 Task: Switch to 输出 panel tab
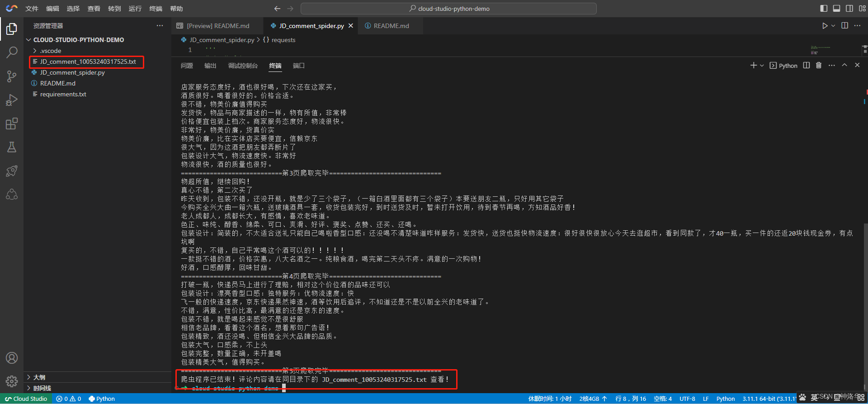[210, 66]
